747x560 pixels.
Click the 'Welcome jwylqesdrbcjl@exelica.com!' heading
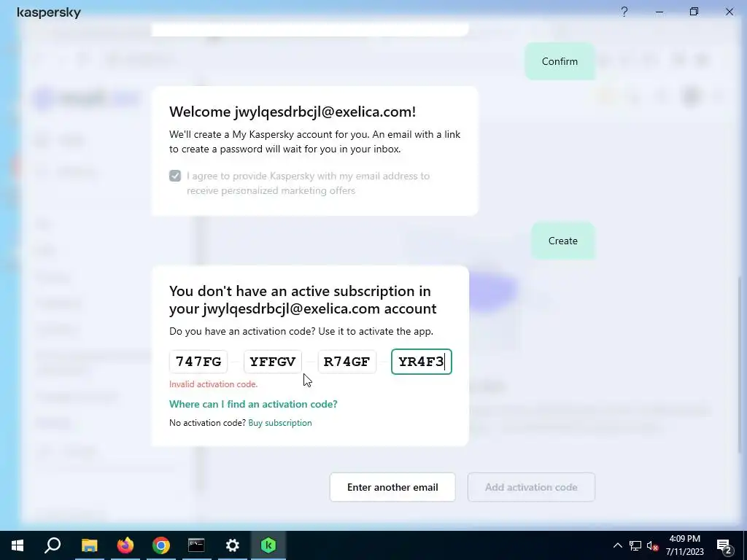pyautogui.click(x=293, y=112)
